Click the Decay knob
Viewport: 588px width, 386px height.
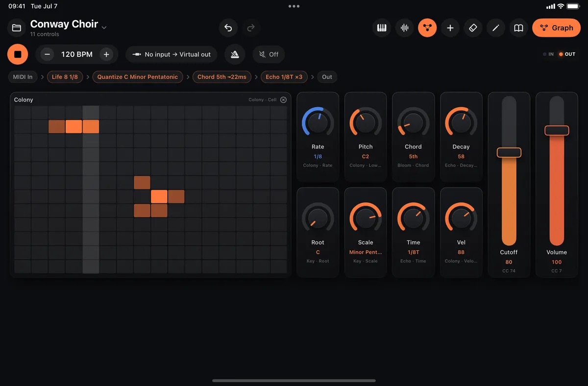pyautogui.click(x=461, y=122)
